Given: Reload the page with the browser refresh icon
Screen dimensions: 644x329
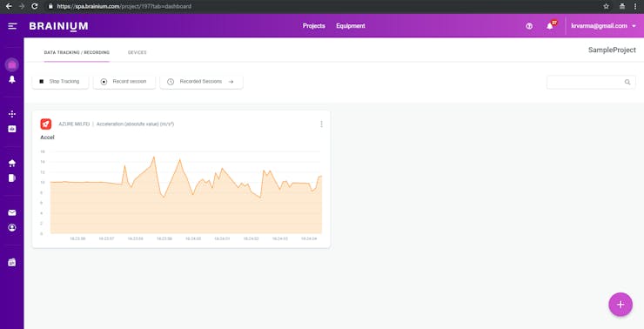Looking at the screenshot, I should pyautogui.click(x=35, y=6).
